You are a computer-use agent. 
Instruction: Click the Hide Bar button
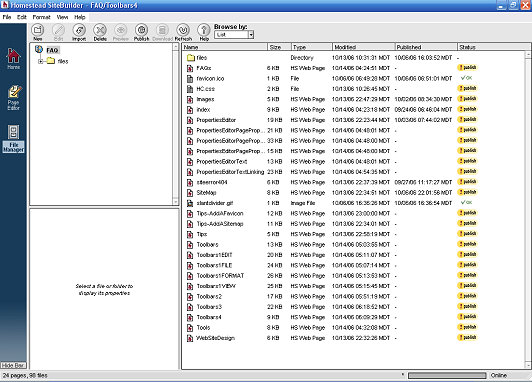click(13, 365)
